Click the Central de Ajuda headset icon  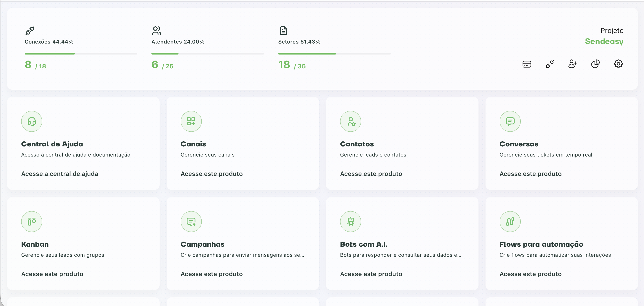[x=31, y=121]
